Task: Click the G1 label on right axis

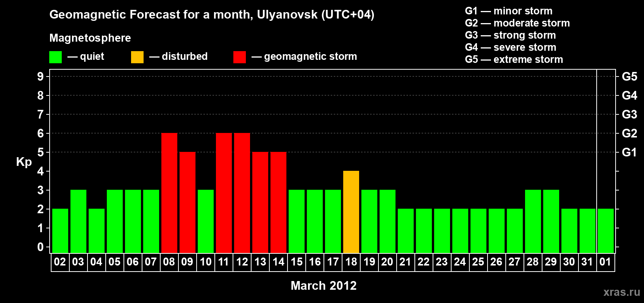Action: pyautogui.click(x=630, y=152)
